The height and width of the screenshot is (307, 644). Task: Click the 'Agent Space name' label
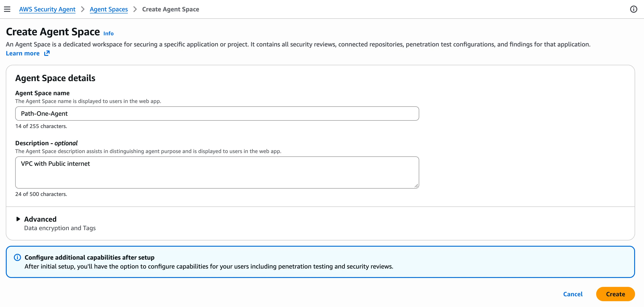click(x=42, y=93)
